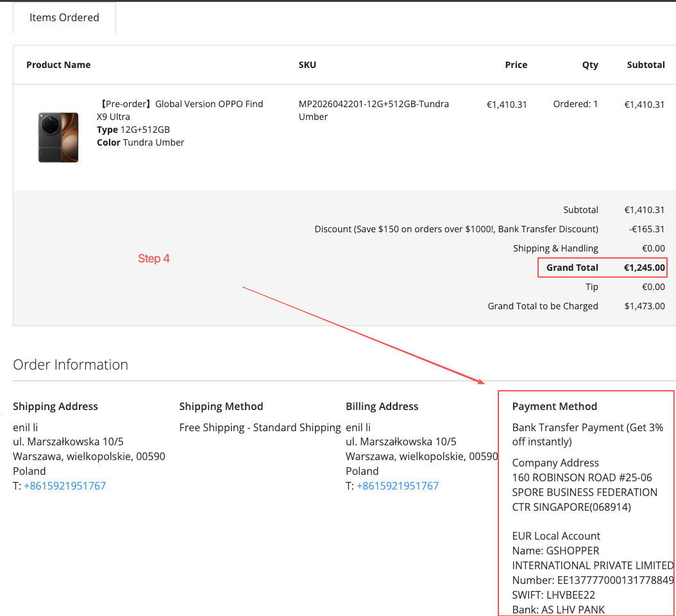Click the Global Version OPPO Find X9 Ultra title

[181, 110]
